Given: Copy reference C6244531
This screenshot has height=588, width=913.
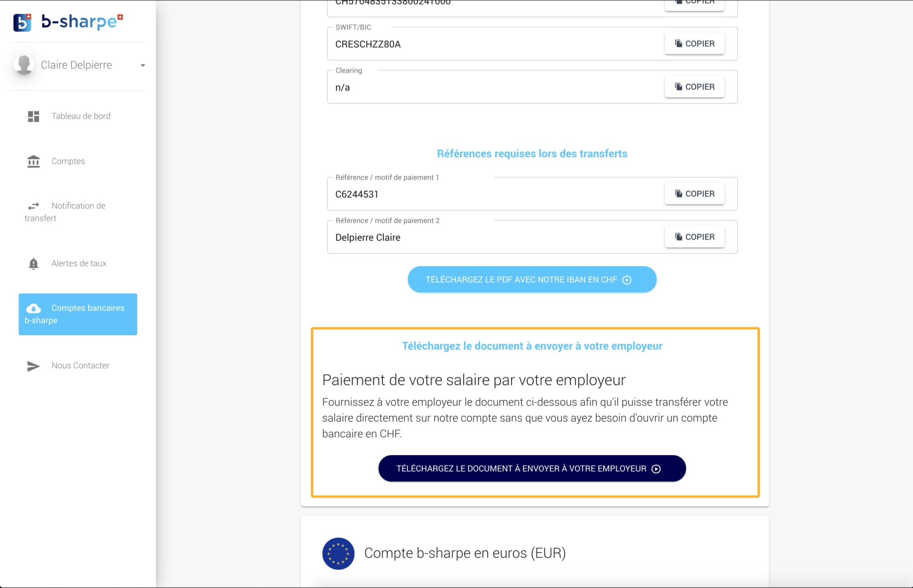Looking at the screenshot, I should (694, 194).
